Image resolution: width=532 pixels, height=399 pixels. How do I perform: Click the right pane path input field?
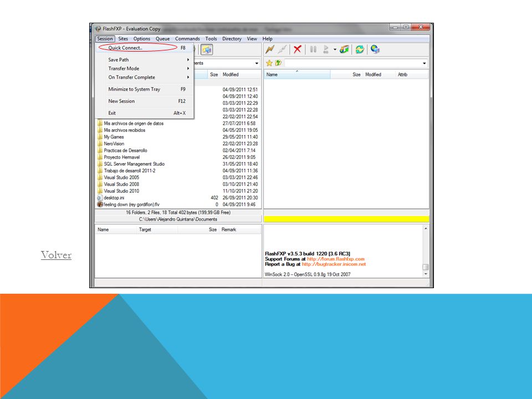tap(353, 63)
